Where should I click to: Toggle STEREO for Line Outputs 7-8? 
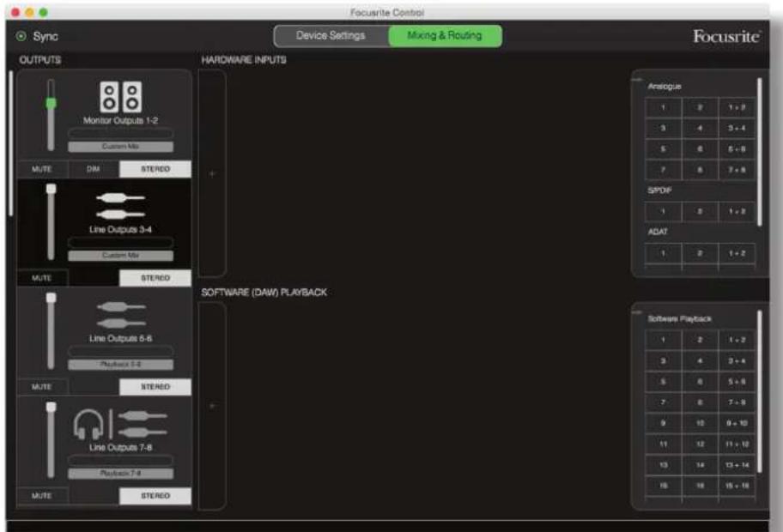pyautogui.click(x=155, y=496)
